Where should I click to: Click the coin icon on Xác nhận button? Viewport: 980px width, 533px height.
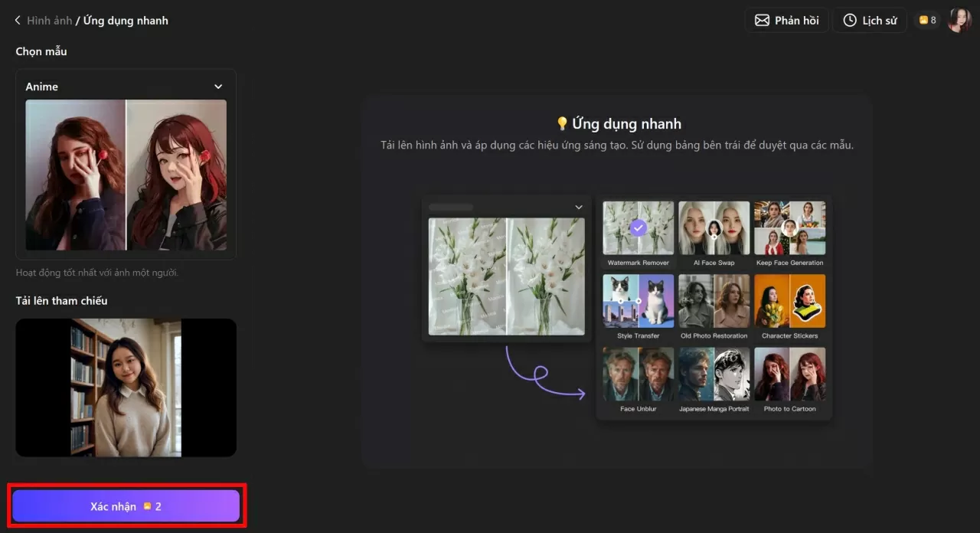point(147,506)
